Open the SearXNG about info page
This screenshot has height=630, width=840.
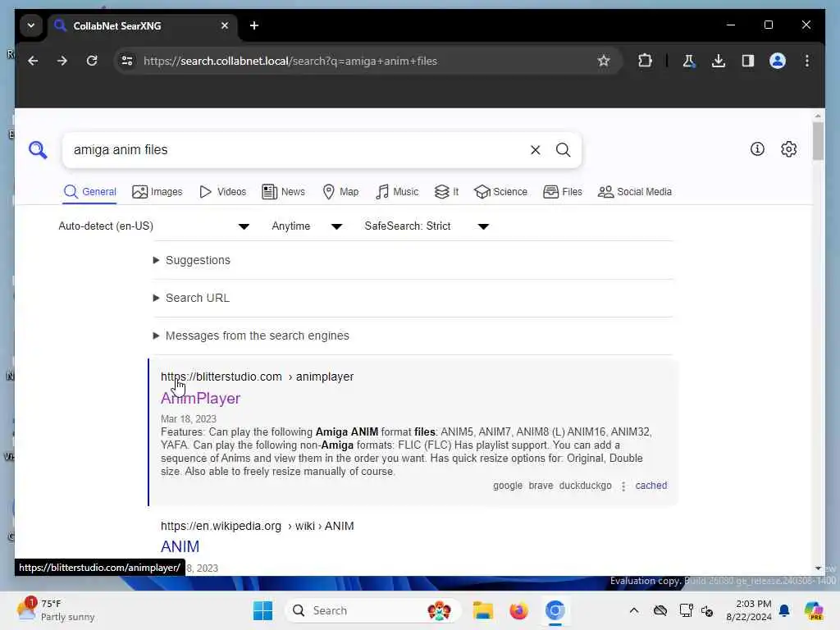(757, 149)
